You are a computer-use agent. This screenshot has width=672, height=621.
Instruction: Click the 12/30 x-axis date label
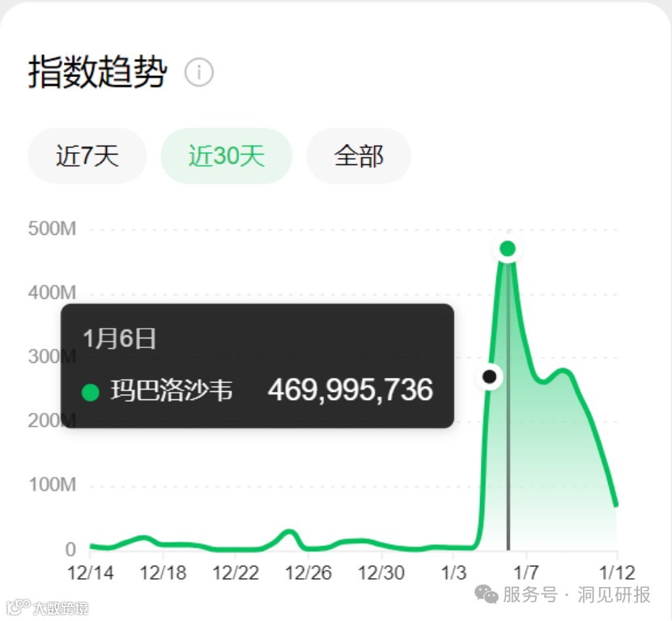point(381,572)
